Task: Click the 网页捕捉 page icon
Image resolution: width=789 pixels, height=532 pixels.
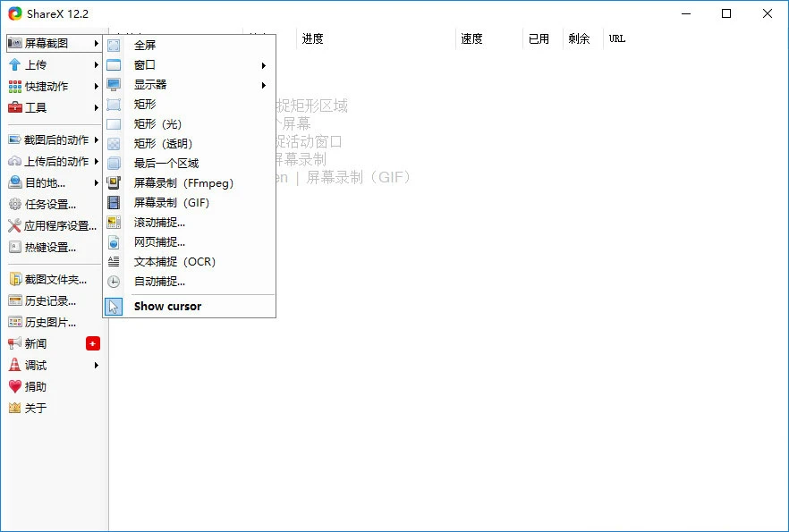Action: pyautogui.click(x=114, y=242)
